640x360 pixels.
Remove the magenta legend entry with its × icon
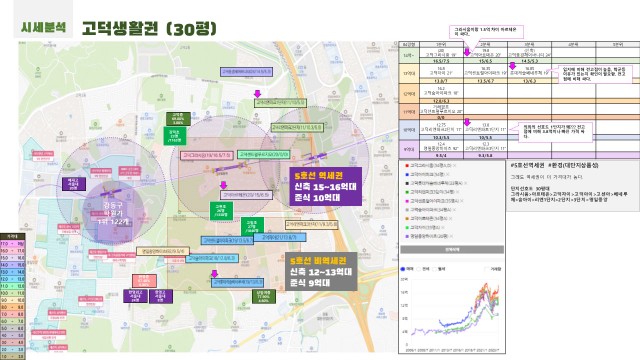(463, 201)
